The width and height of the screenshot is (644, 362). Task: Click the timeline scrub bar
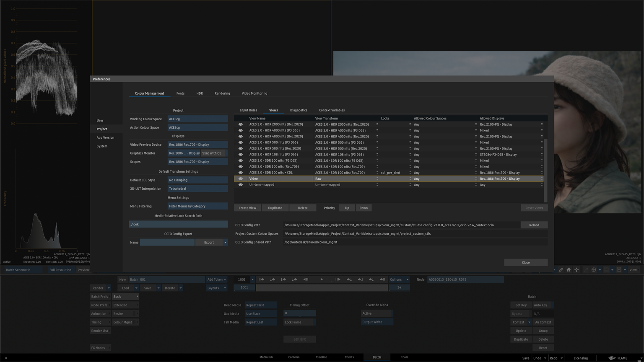tap(322, 288)
